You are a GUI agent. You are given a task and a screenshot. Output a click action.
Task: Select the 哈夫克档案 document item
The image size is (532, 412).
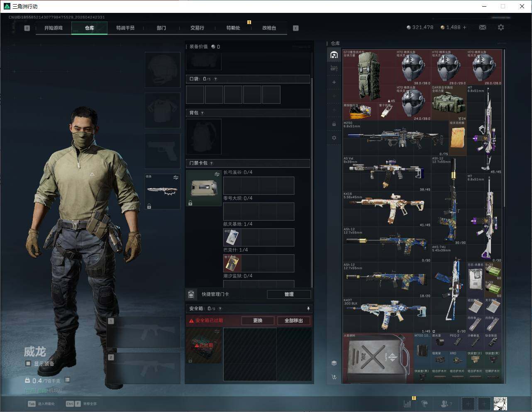pyautogui.click(x=458, y=138)
